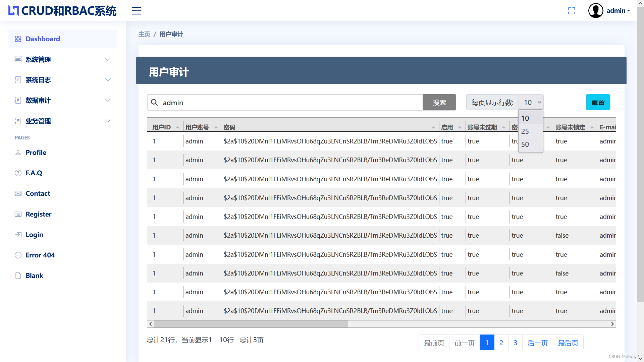This screenshot has height=362, width=644.
Task: Select the Dashboard grid icon
Action: [18, 39]
